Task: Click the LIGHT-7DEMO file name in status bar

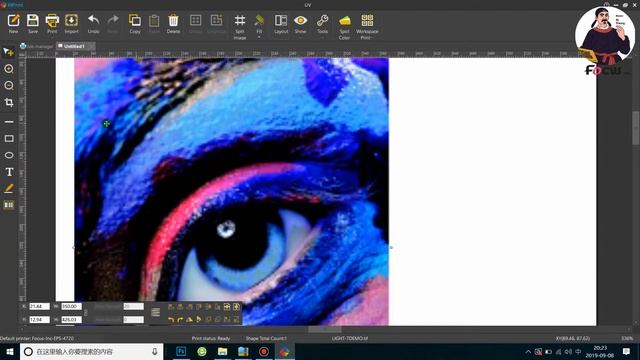Action: [x=350, y=338]
